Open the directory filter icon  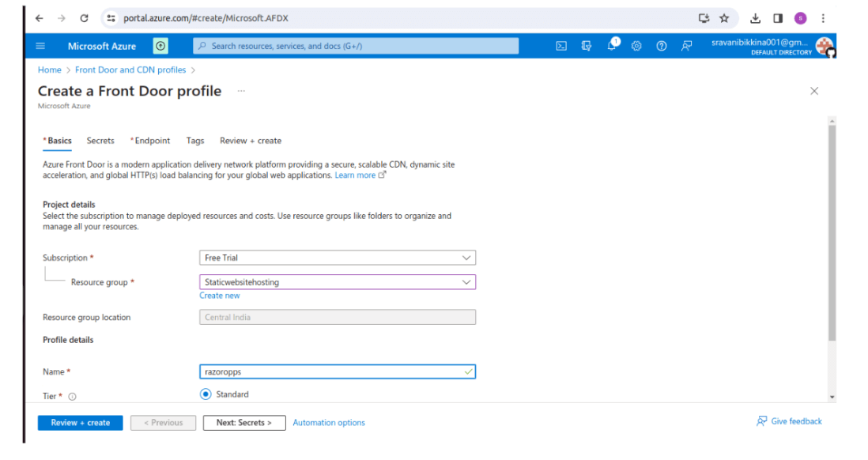[586, 46]
